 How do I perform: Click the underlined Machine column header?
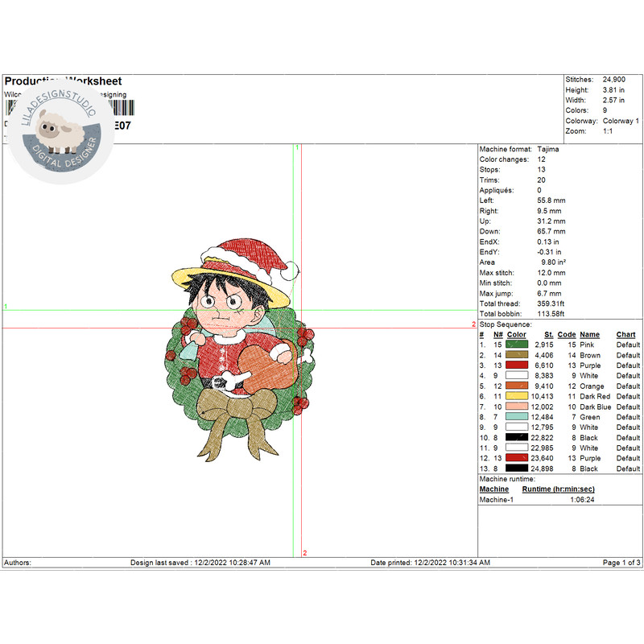494,489
